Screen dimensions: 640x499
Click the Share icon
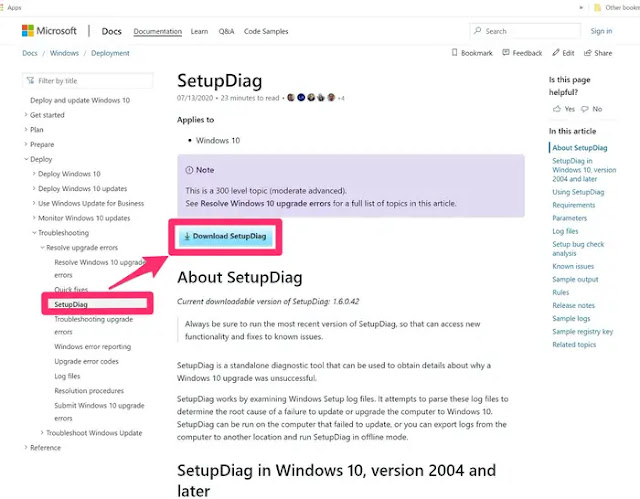(x=588, y=53)
